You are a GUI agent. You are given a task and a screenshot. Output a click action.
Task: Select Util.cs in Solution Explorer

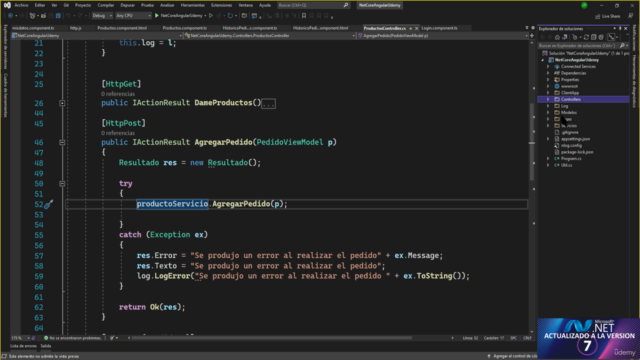[566, 165]
